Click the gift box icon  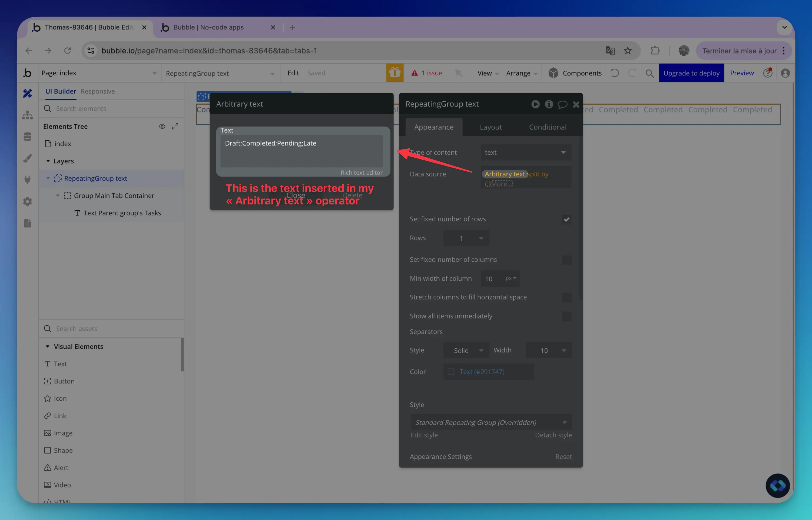(x=395, y=73)
